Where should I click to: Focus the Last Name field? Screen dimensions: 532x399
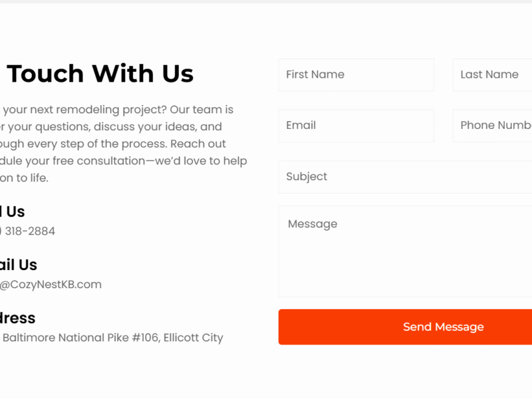point(492,74)
